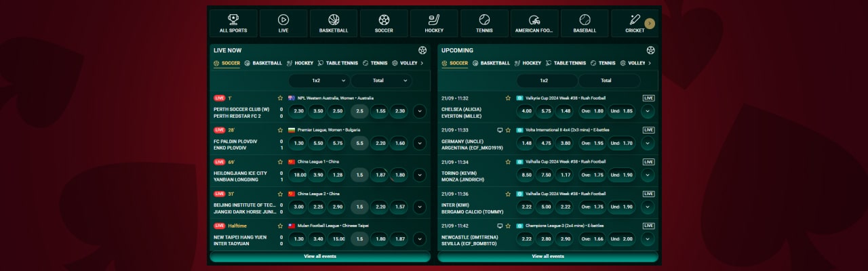
Task: Show more sport categories with the arrow
Action: click(x=650, y=24)
